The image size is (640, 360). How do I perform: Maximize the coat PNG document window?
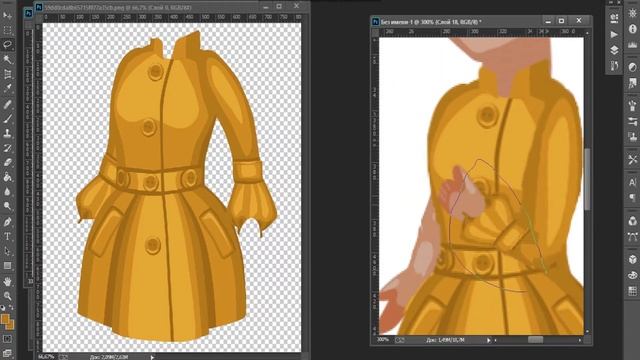[279, 6]
